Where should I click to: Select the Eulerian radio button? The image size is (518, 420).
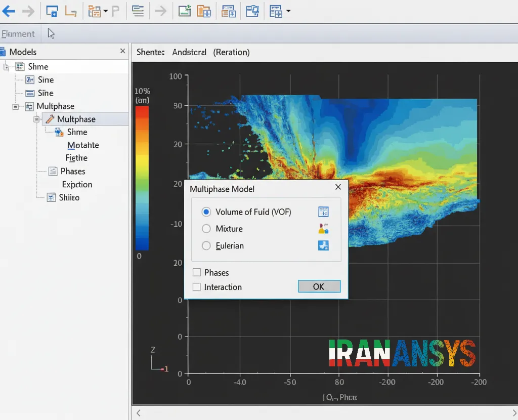coord(206,245)
